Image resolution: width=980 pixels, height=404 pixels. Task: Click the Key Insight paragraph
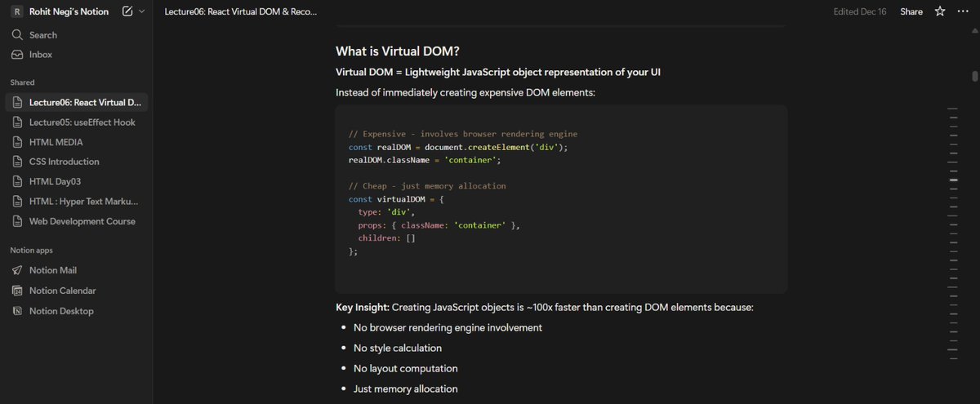(x=545, y=308)
